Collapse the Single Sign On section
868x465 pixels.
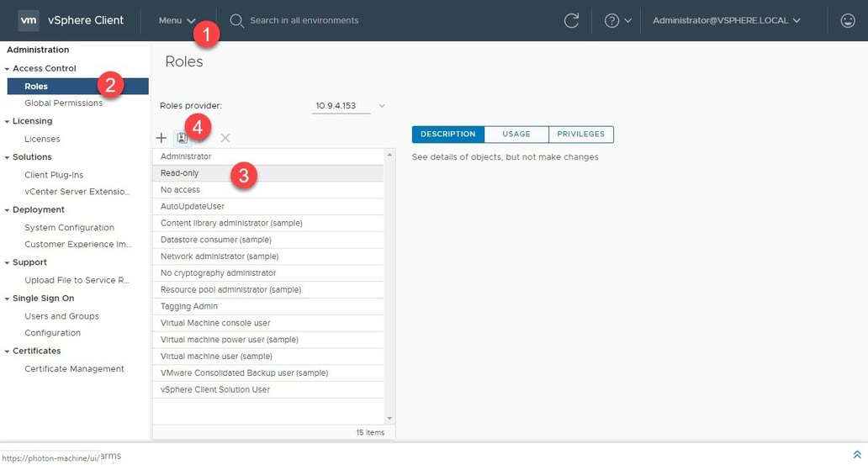[8, 299]
